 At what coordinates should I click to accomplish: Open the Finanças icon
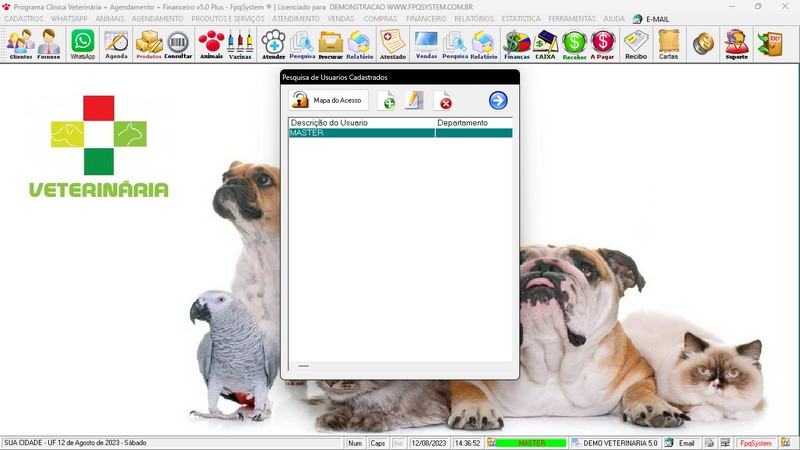[517, 44]
